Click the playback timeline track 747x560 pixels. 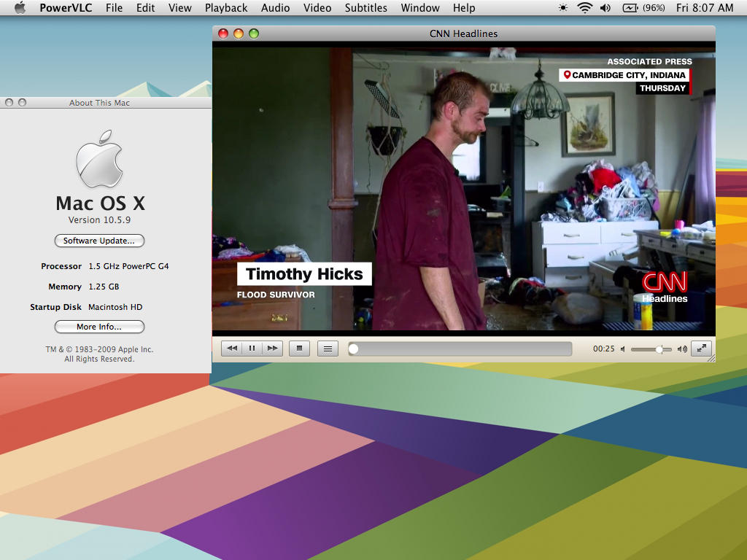[x=460, y=349]
